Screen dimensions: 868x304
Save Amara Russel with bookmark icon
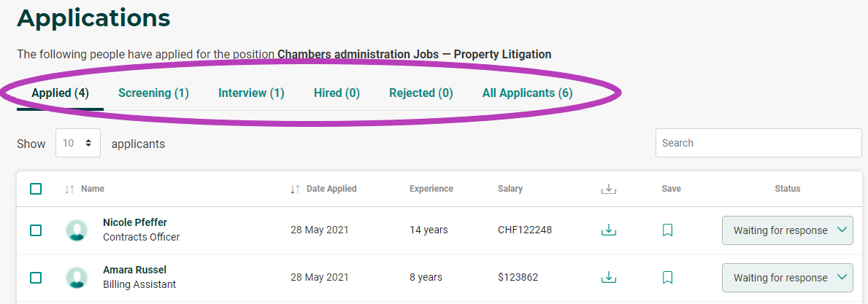coord(667,277)
